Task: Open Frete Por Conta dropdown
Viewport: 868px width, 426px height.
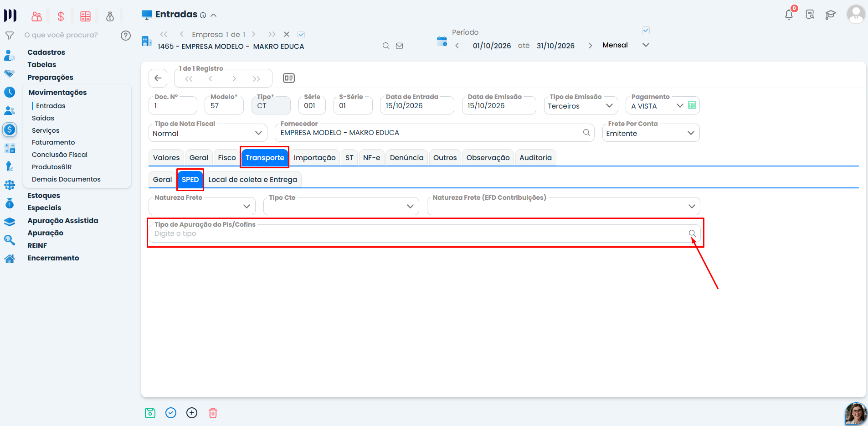Action: (691, 133)
